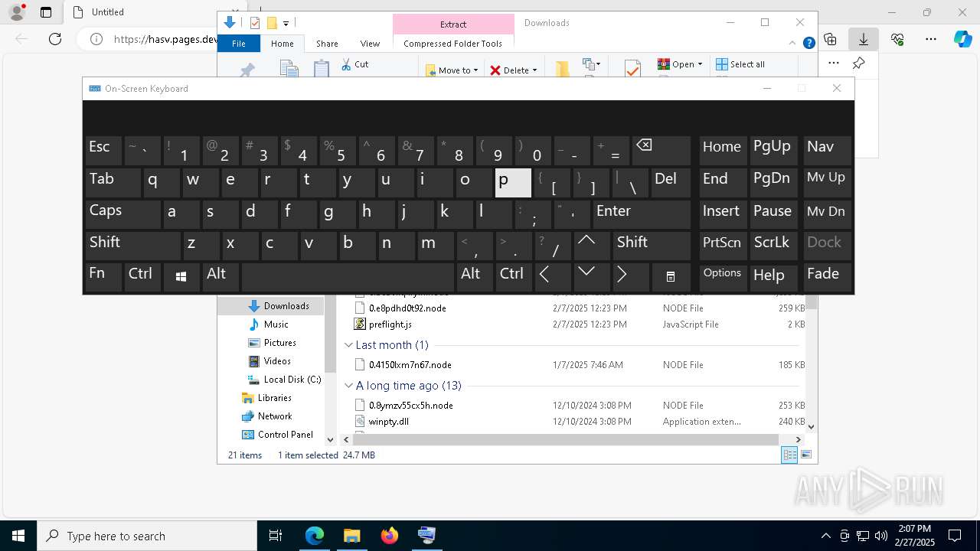
Task: Open Task View on the taskbar
Action: point(276,536)
